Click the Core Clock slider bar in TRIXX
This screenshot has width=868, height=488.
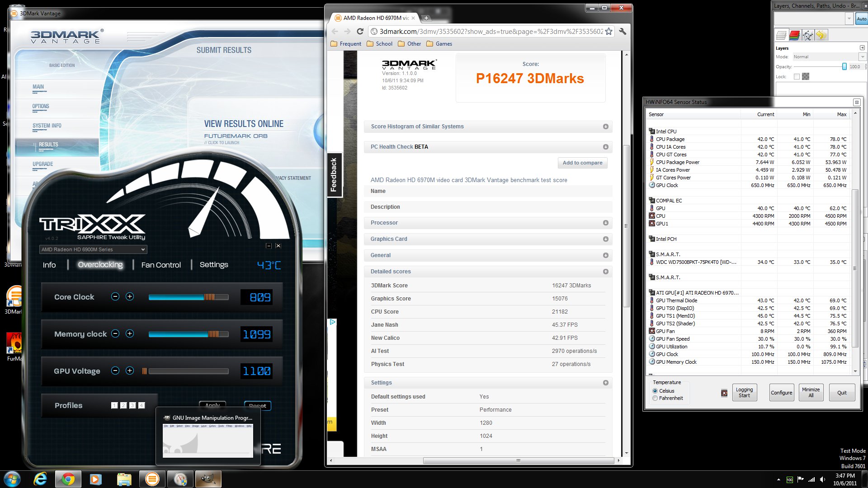click(x=189, y=297)
